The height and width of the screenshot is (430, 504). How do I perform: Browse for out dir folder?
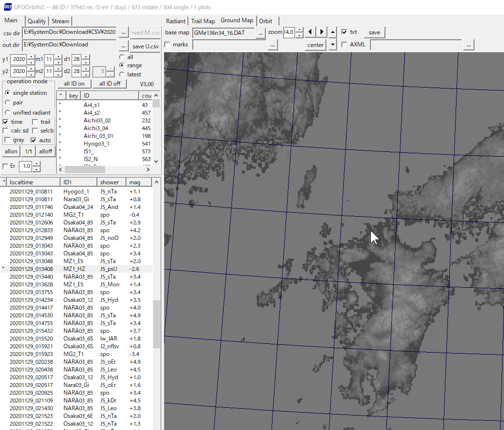(124, 45)
